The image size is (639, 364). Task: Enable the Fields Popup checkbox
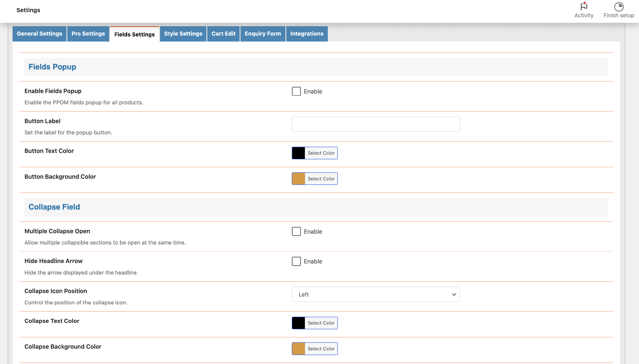(296, 91)
